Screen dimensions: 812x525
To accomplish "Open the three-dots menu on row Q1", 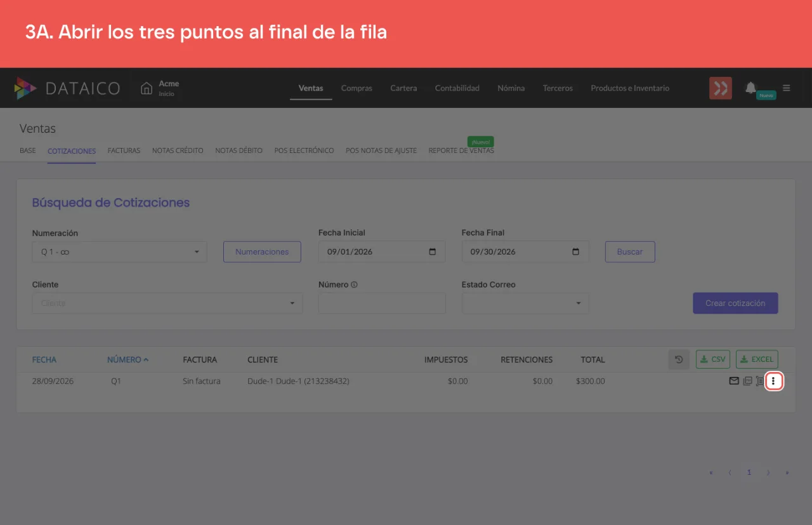I will coord(773,382).
